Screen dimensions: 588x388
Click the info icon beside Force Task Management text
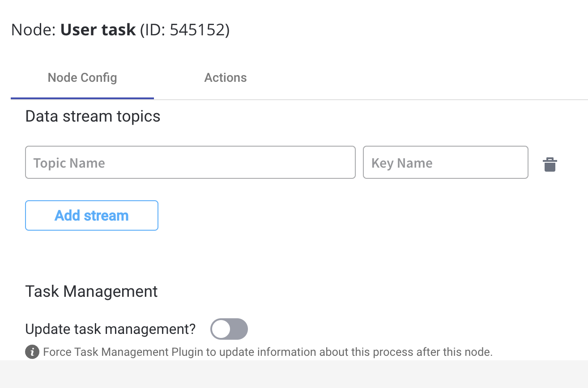[32, 352]
